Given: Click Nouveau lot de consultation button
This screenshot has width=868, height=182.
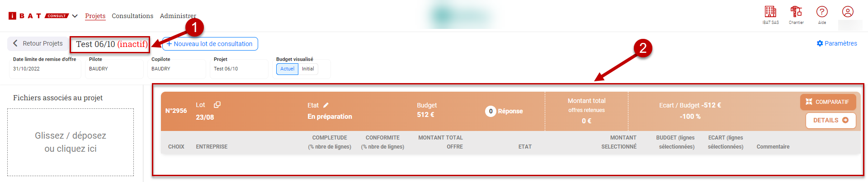Looking at the screenshot, I should (210, 44).
